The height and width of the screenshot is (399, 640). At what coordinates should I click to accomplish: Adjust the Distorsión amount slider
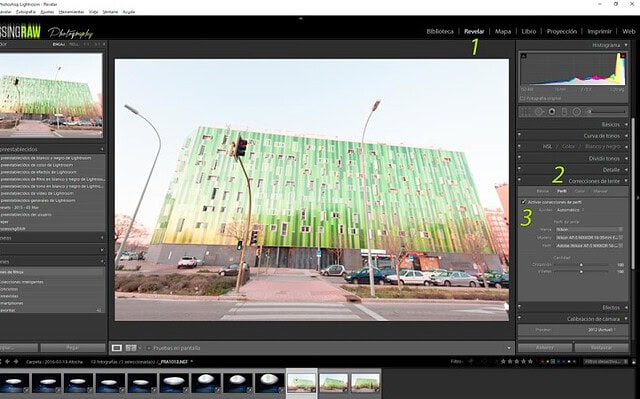click(x=581, y=265)
